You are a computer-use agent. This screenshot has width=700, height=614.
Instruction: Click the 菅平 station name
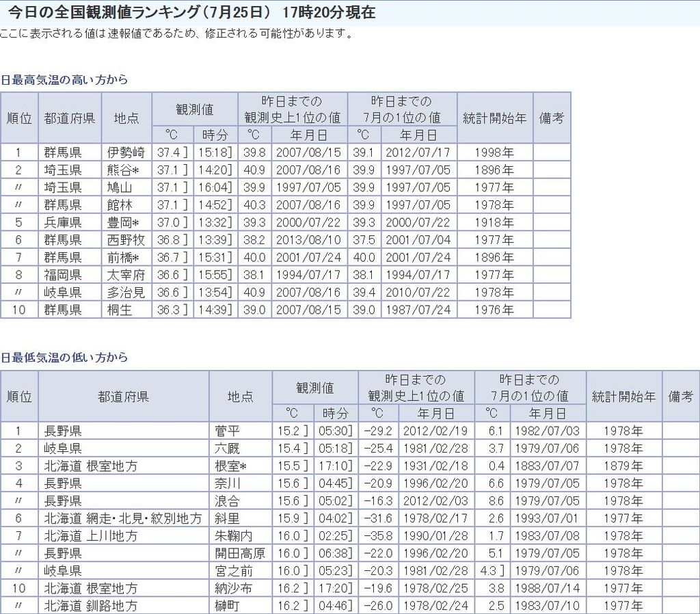pos(227,431)
